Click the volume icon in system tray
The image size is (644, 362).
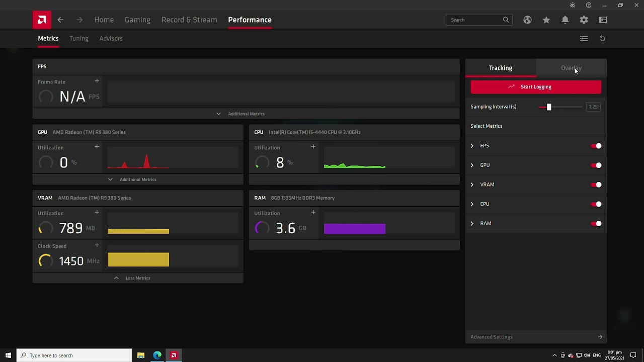click(587, 355)
